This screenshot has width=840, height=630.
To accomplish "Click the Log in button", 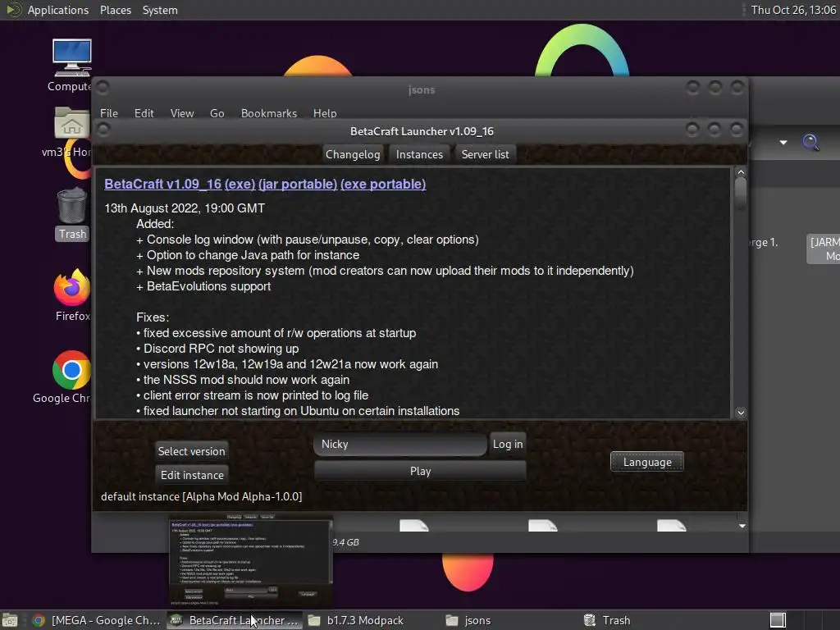I will click(507, 444).
